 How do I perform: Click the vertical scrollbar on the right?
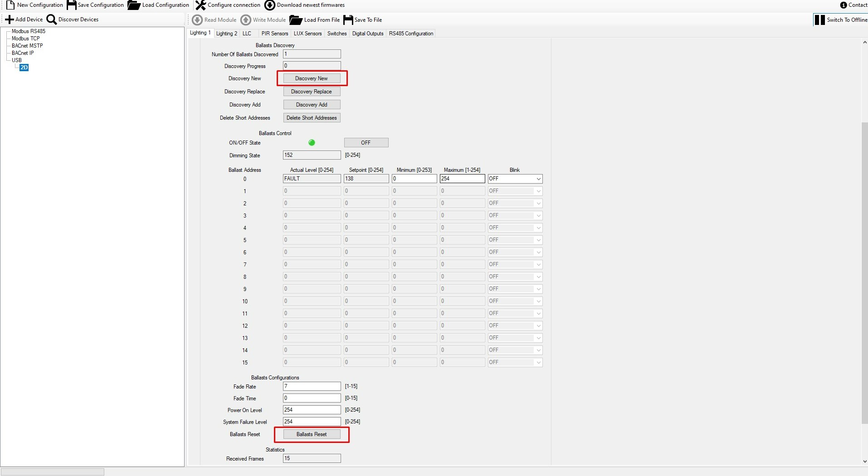(x=864, y=272)
